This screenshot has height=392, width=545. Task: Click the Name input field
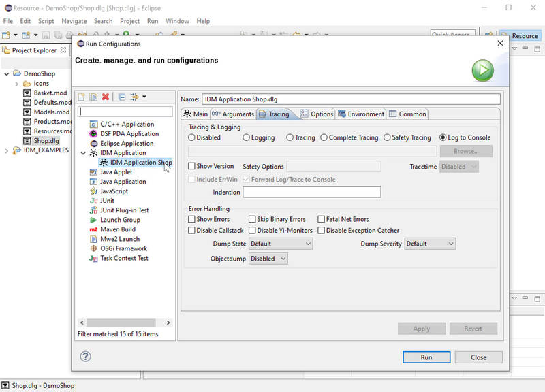pyautogui.click(x=351, y=99)
